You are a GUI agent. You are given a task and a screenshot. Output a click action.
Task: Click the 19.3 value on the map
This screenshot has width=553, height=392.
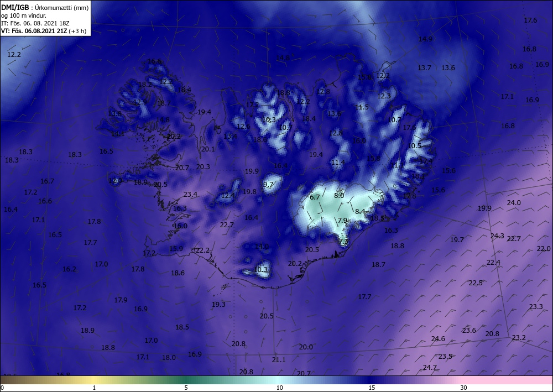point(218,304)
